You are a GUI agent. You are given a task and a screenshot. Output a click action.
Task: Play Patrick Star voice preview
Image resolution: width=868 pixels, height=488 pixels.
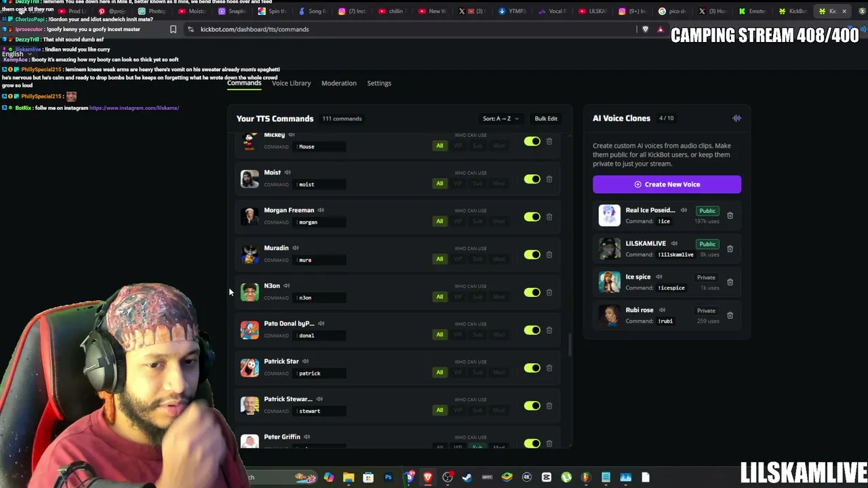coord(306,361)
